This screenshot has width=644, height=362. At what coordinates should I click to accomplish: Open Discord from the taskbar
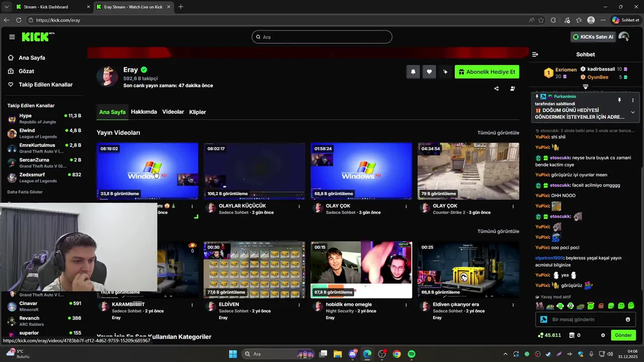tap(353, 354)
